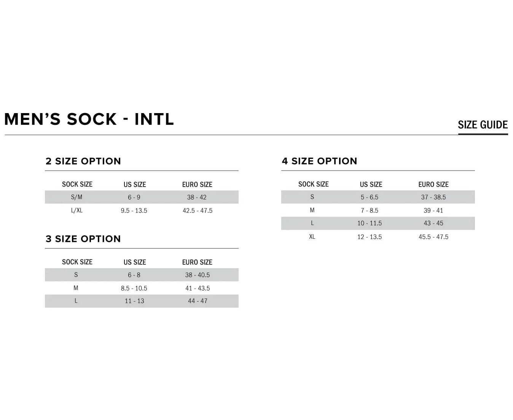
Task: Click the XL sock size cell
Action: (x=312, y=237)
